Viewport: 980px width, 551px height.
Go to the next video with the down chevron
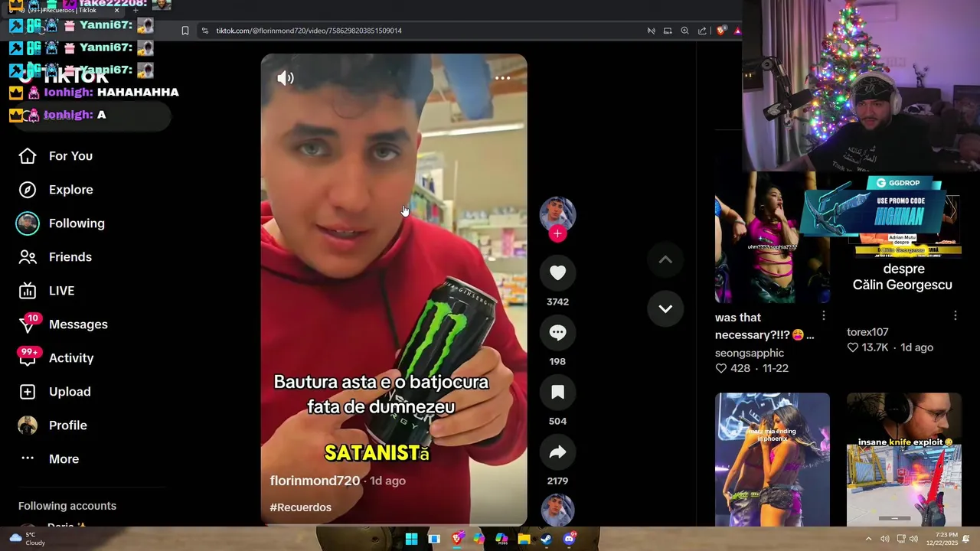coord(665,309)
